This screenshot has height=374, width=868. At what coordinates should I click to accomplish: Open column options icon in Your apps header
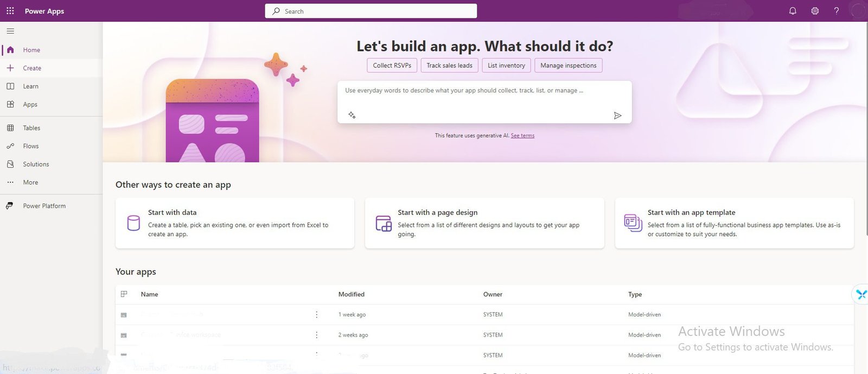point(124,294)
